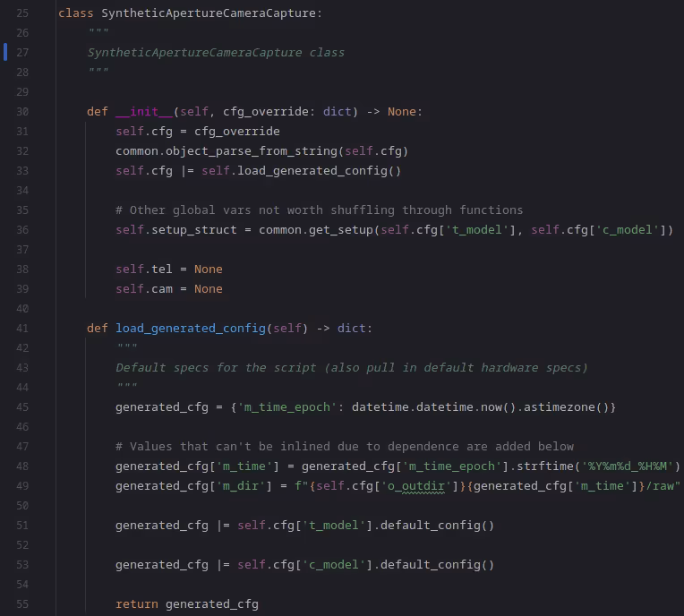Click load_generated_config function definition name
Viewport: 684px width, 616px height.
coord(191,329)
